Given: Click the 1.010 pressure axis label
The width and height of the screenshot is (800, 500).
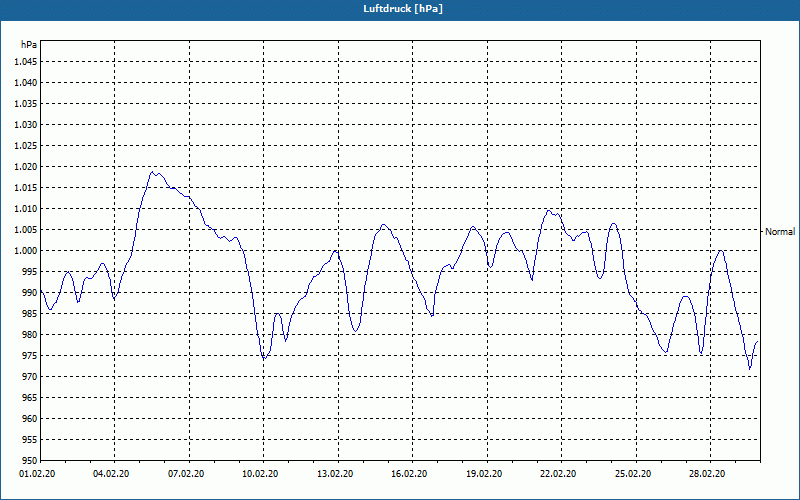Looking at the screenshot, I should coord(26,209).
